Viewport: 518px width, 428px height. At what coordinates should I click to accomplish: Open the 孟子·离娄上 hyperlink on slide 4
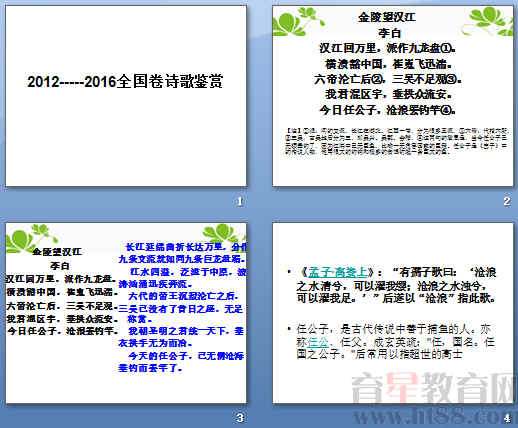tap(338, 272)
